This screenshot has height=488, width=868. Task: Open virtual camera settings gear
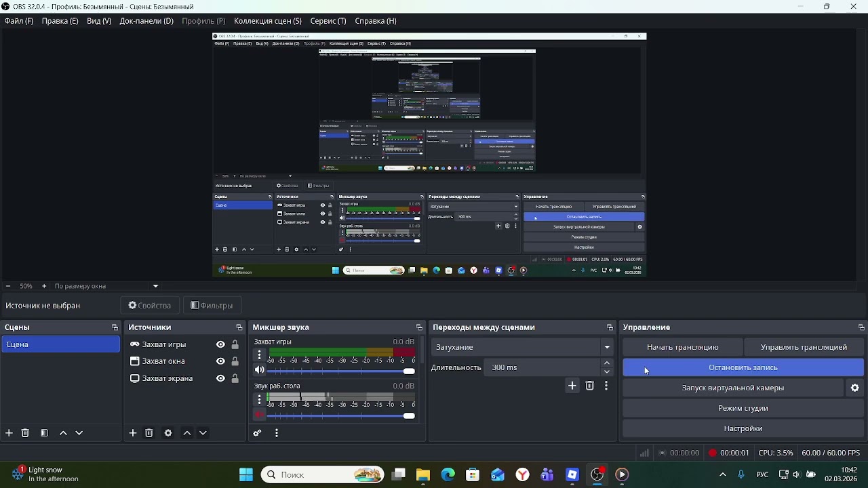coord(855,388)
